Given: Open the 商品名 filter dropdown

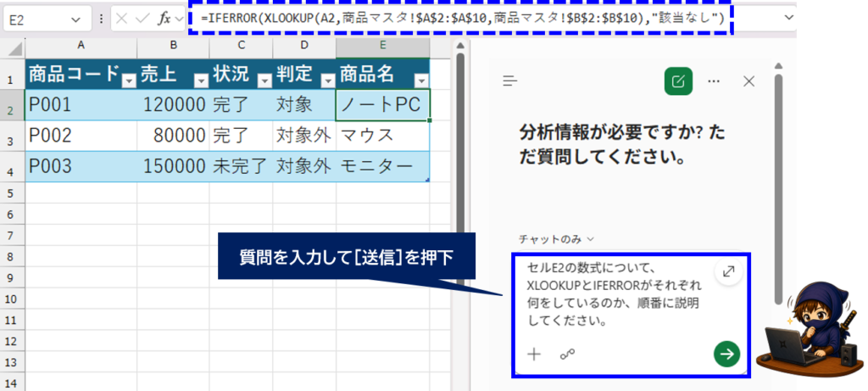Looking at the screenshot, I should pos(422,81).
